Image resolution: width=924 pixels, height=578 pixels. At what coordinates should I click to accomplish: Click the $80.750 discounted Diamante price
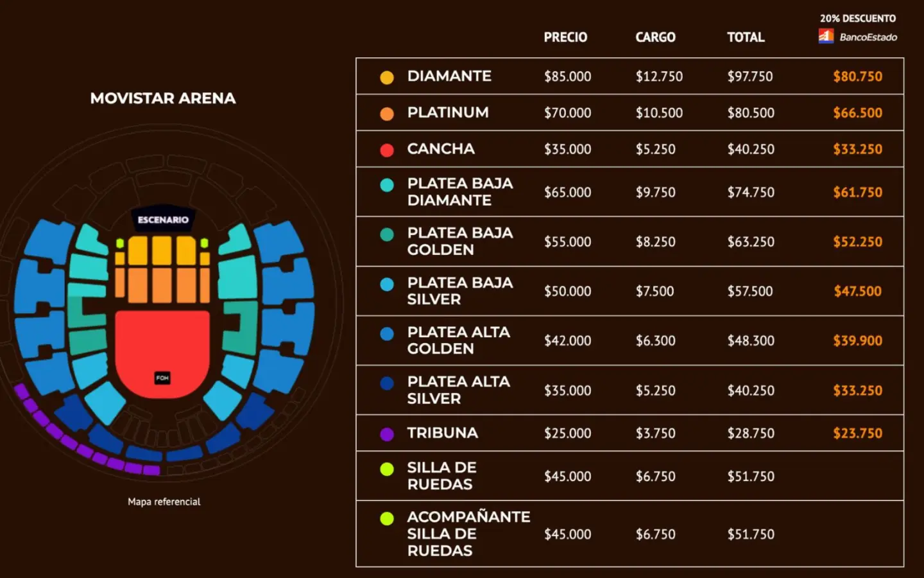857,76
